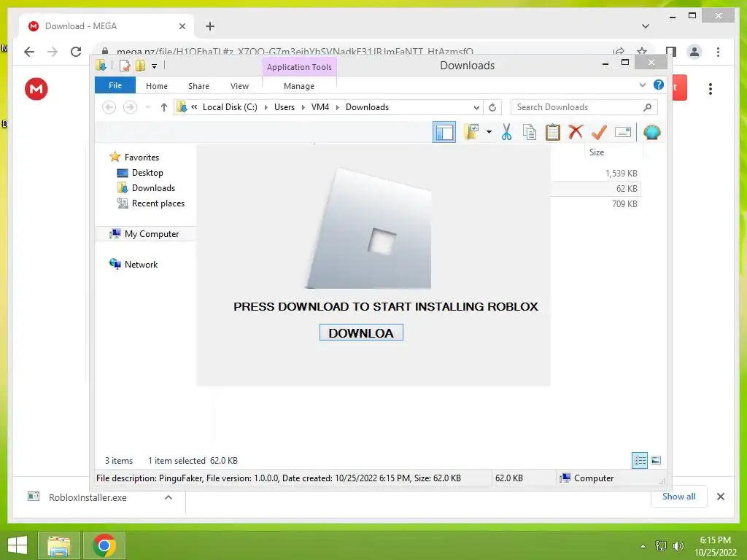Refresh the Downloads folder view
This screenshot has width=747, height=560.
(492, 107)
